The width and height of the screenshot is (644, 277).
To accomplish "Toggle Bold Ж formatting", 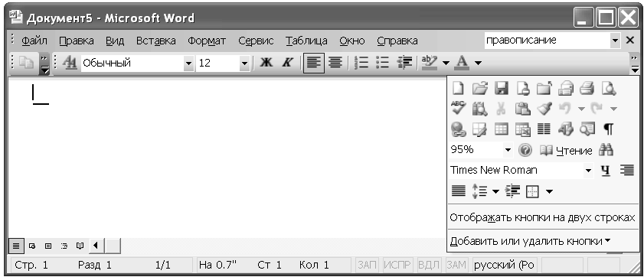I will pyautogui.click(x=266, y=63).
